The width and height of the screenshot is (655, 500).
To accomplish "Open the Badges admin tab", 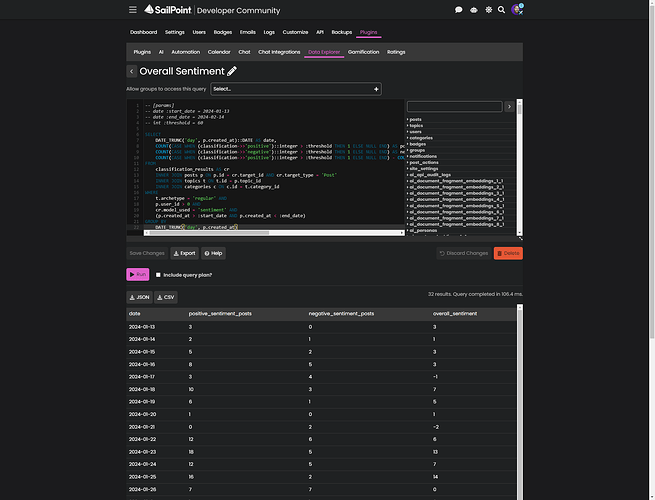I will coord(223,32).
